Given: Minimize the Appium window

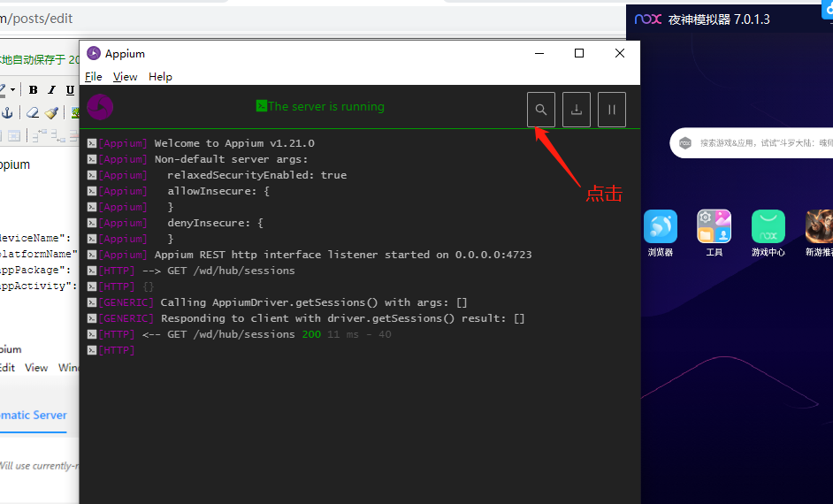Looking at the screenshot, I should coord(539,53).
